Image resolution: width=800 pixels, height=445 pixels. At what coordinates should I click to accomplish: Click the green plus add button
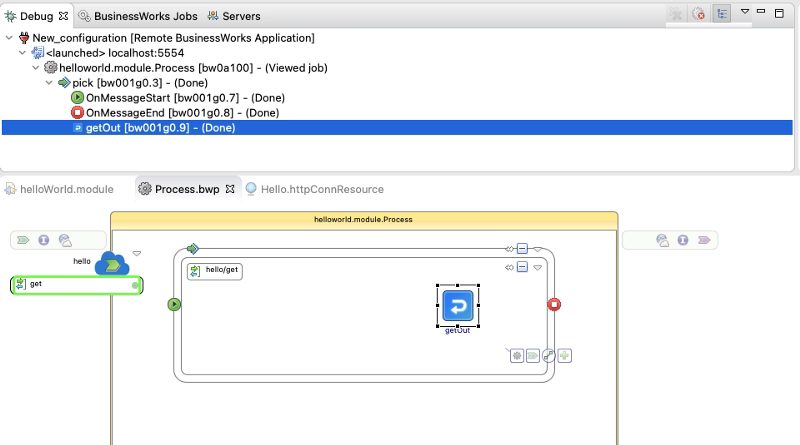pyautogui.click(x=564, y=356)
